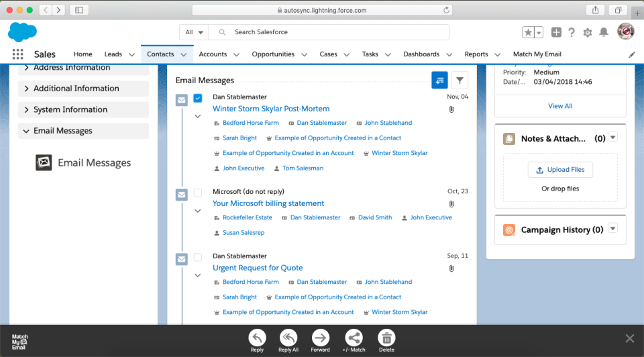
Task: Forward the selected email message
Action: [x=320, y=338]
